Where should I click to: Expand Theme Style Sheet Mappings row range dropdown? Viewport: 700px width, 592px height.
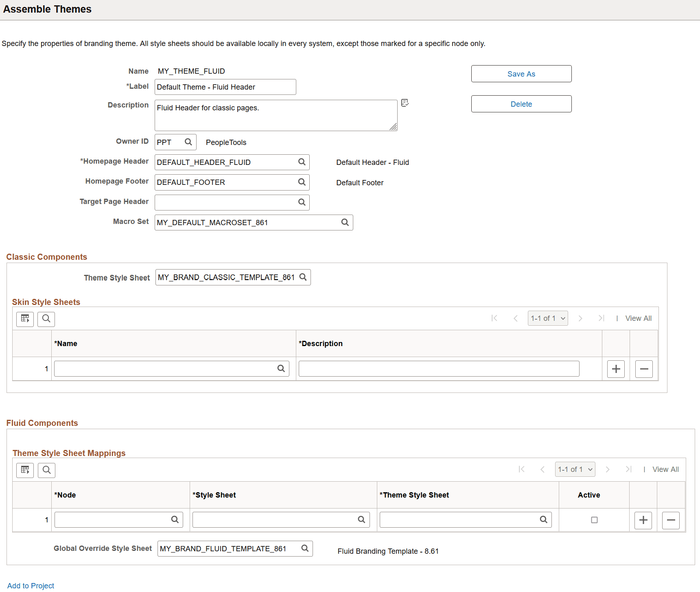(575, 469)
